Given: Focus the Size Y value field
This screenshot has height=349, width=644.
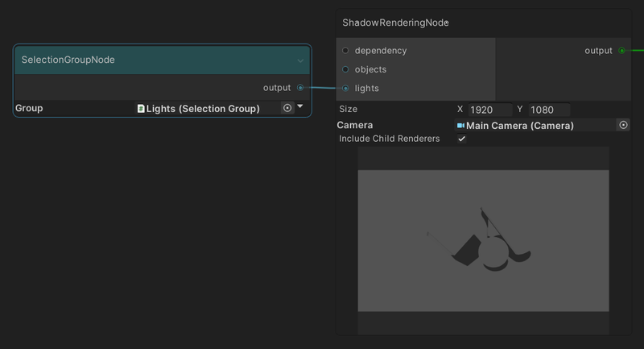Looking at the screenshot, I should (549, 110).
